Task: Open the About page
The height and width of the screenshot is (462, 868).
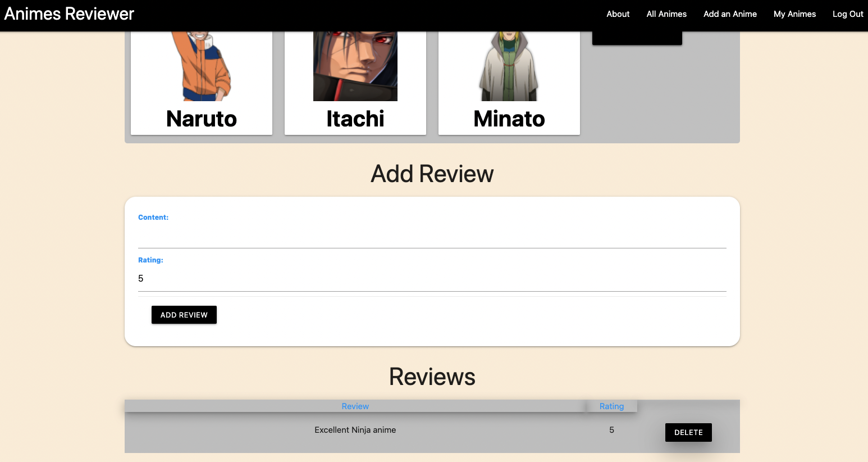Action: tap(618, 14)
